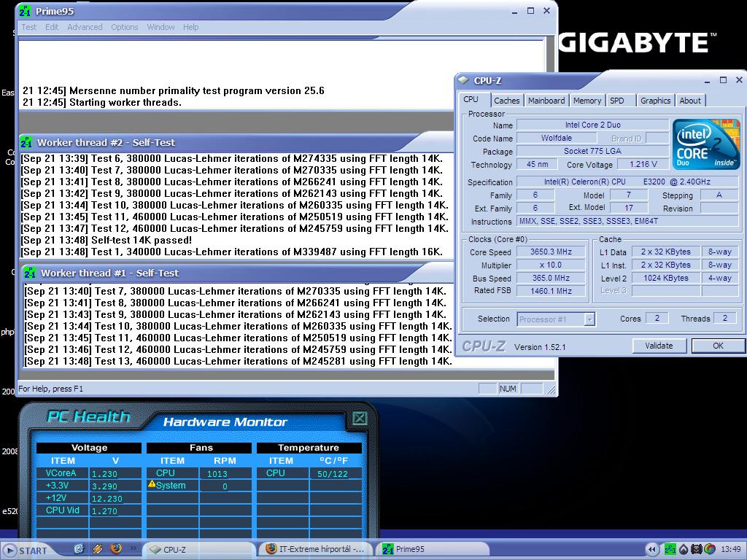The width and height of the screenshot is (747, 560).
Task: Switch to SPD tab in CPU-Z
Action: click(x=618, y=101)
